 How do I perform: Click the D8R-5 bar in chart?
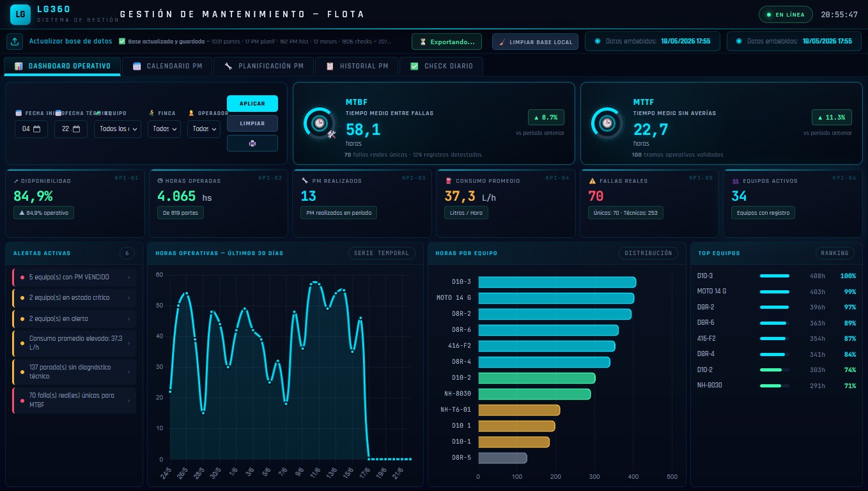[x=502, y=458]
